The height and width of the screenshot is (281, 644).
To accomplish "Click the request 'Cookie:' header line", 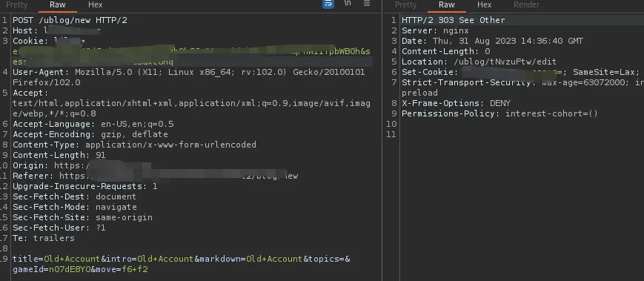I will pos(49,41).
